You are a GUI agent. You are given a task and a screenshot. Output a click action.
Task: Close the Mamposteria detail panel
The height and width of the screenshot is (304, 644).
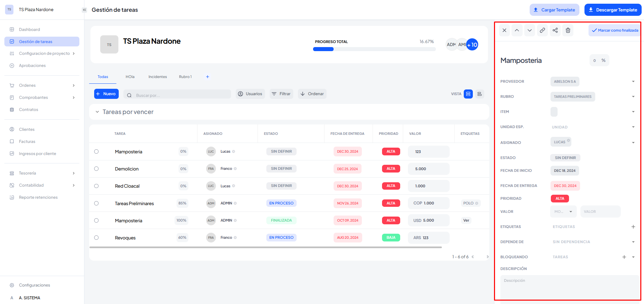pyautogui.click(x=504, y=30)
